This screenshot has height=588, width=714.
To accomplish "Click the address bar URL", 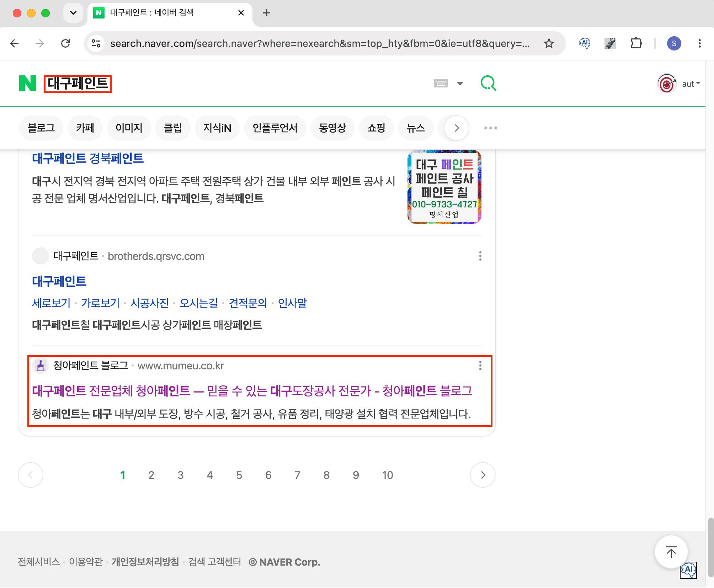I will 320,43.
